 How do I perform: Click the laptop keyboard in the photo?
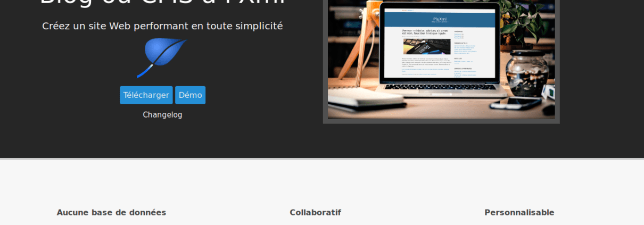[439, 87]
